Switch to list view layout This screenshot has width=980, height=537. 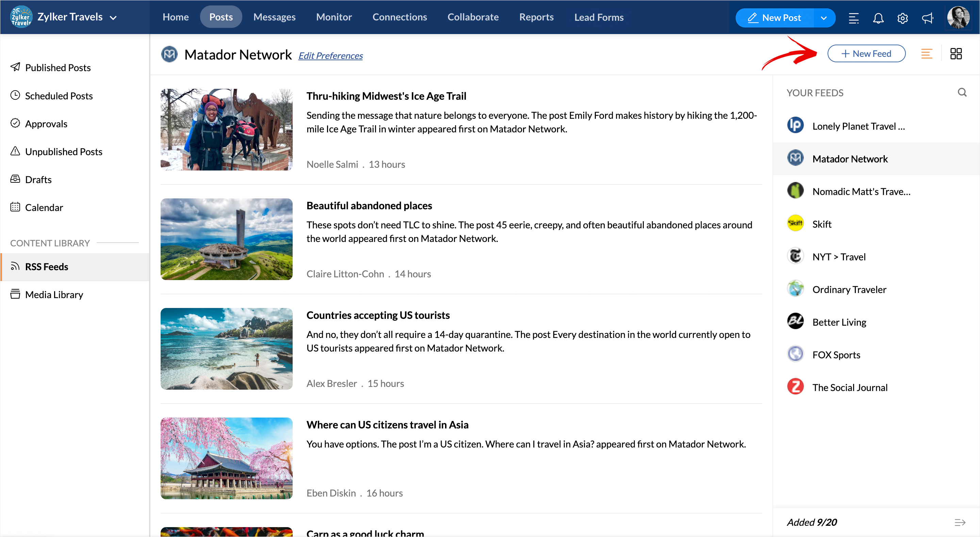pyautogui.click(x=926, y=54)
